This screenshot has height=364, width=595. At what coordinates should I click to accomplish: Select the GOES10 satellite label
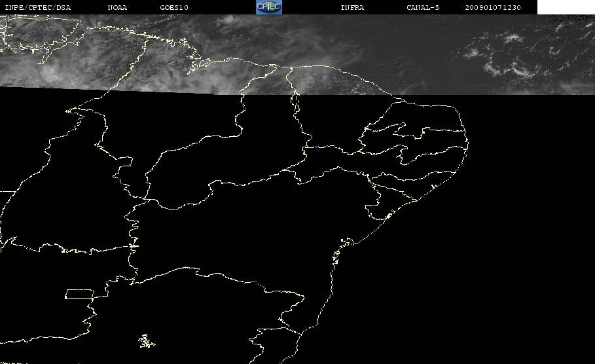[174, 7]
